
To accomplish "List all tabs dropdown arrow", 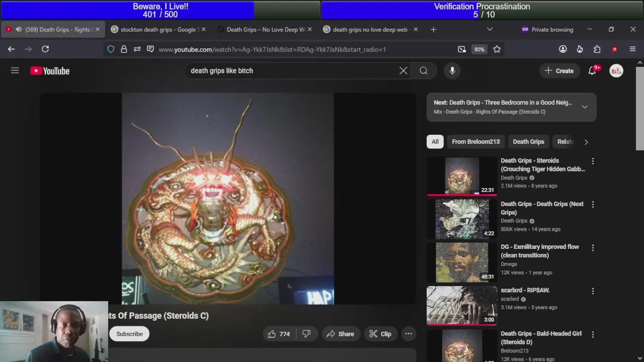I will (490, 30).
